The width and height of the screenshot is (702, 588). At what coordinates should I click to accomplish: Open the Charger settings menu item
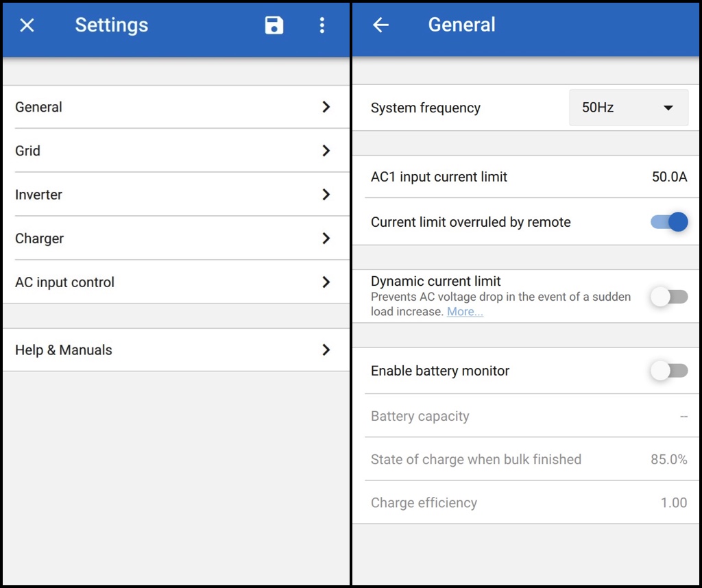[x=40, y=238]
